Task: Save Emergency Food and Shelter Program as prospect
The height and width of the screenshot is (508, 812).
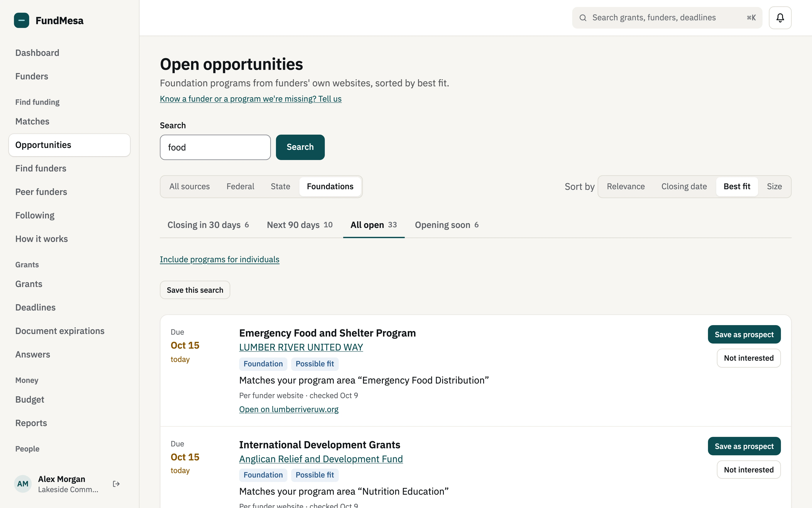Action: [x=744, y=334]
